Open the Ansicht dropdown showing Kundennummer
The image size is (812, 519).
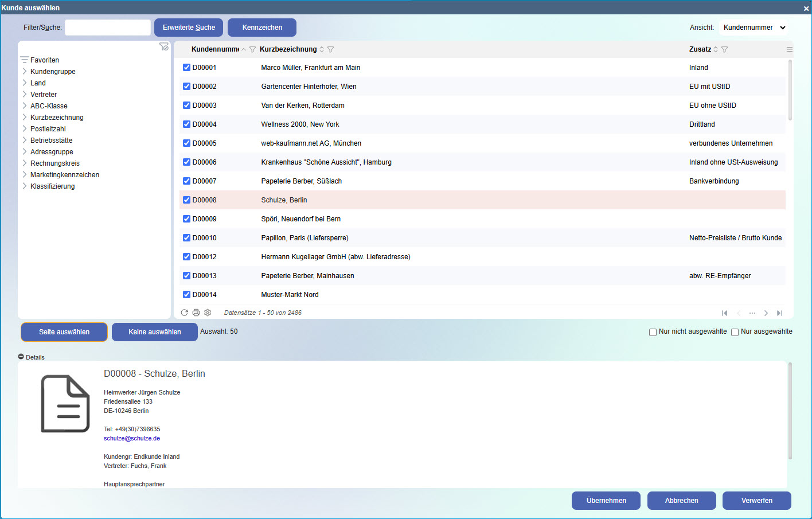click(754, 28)
